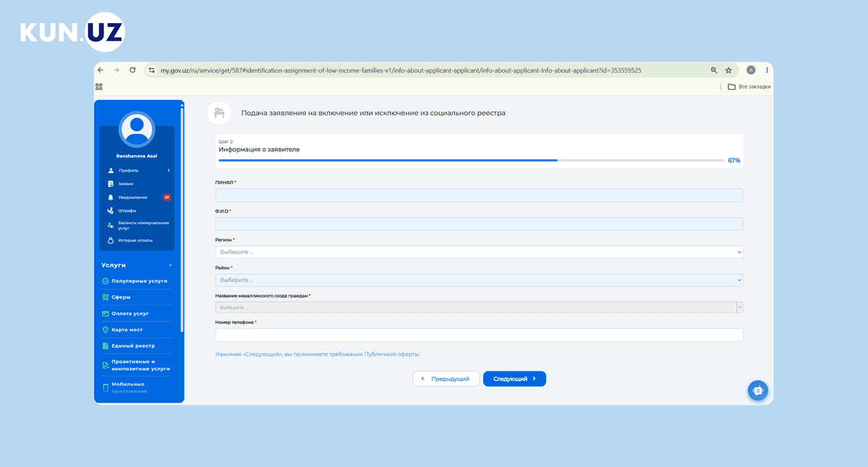Reload the page with the refresh icon
This screenshot has height=467, width=868.
click(132, 70)
